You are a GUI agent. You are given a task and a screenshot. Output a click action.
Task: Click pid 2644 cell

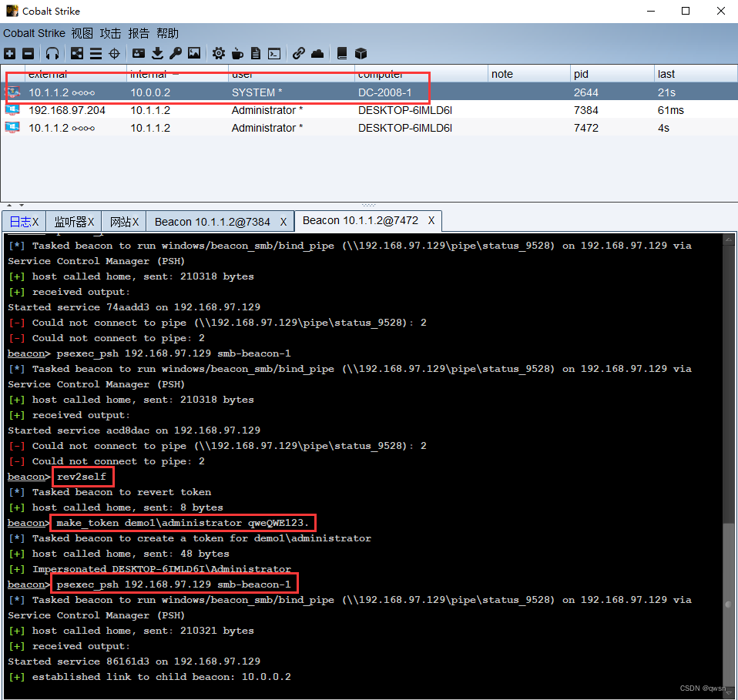[586, 92]
